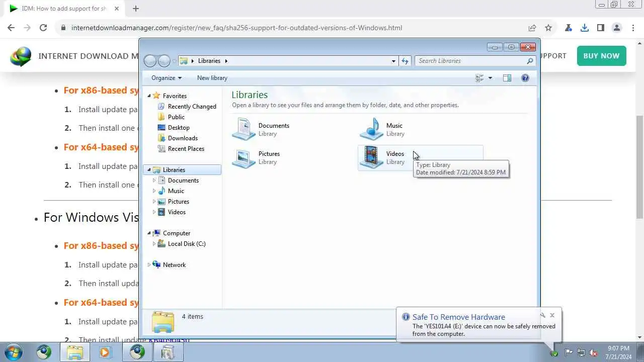The image size is (644, 362).
Task: Click inside the Search Libraries field
Action: coord(471,61)
